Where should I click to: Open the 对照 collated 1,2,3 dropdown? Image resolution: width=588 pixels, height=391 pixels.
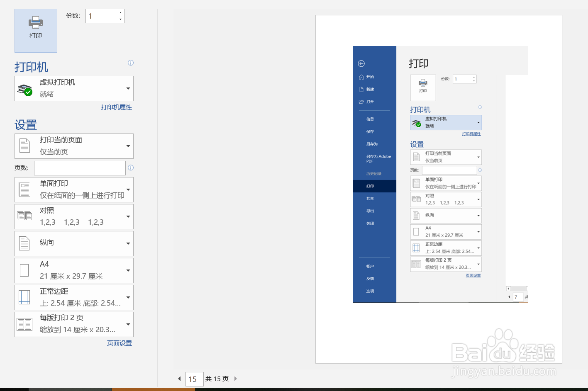tap(74, 216)
